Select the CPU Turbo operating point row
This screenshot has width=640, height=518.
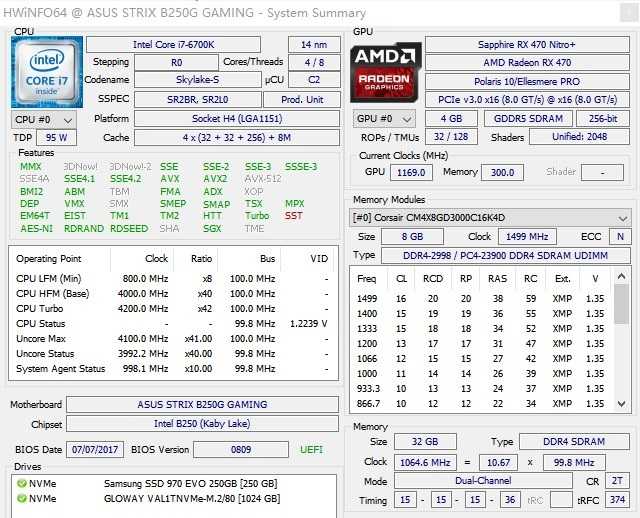click(170, 309)
